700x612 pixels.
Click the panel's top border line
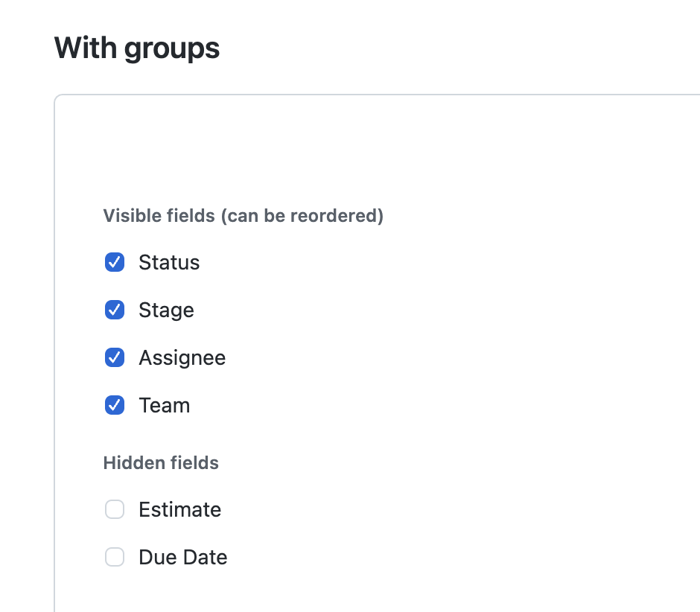pos(372,95)
